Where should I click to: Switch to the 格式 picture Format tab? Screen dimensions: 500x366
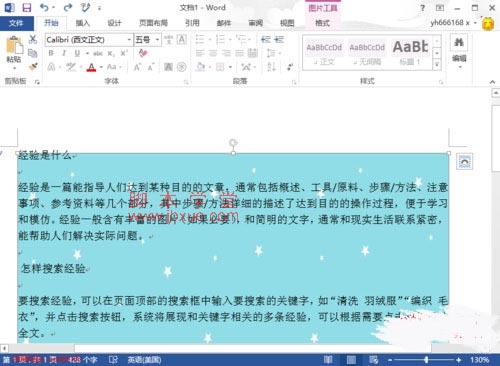[x=322, y=23]
